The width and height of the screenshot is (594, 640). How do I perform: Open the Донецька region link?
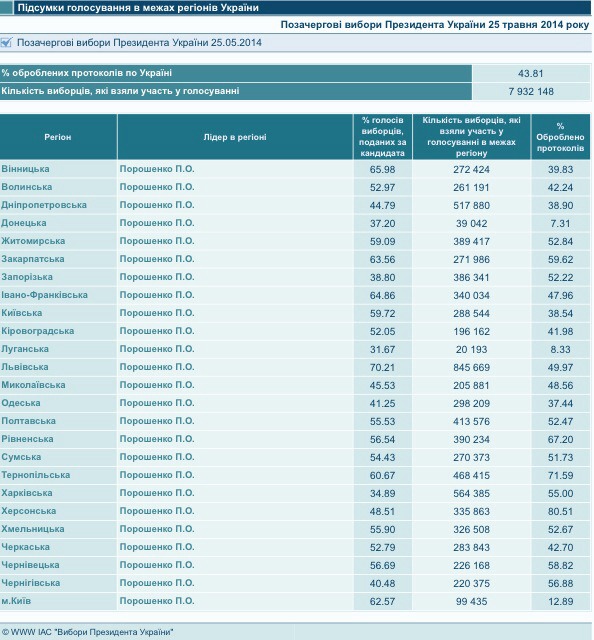pyautogui.click(x=24, y=223)
